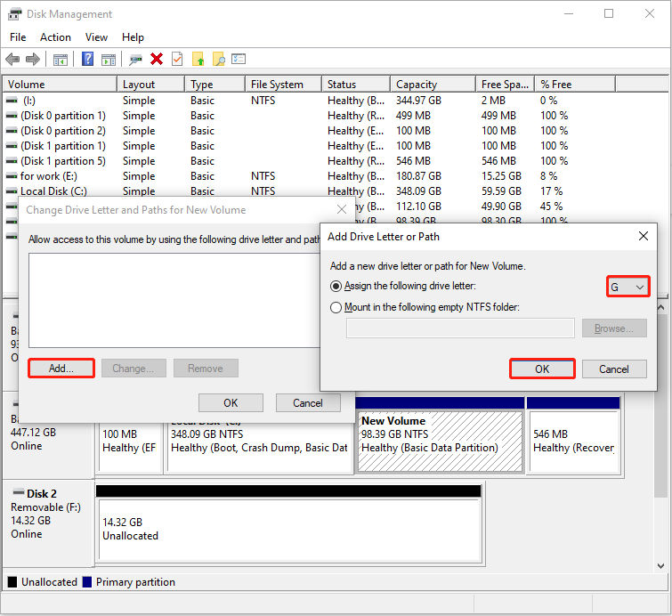Sort by the Layout column header
Screen dimensions: 672x616
150,85
